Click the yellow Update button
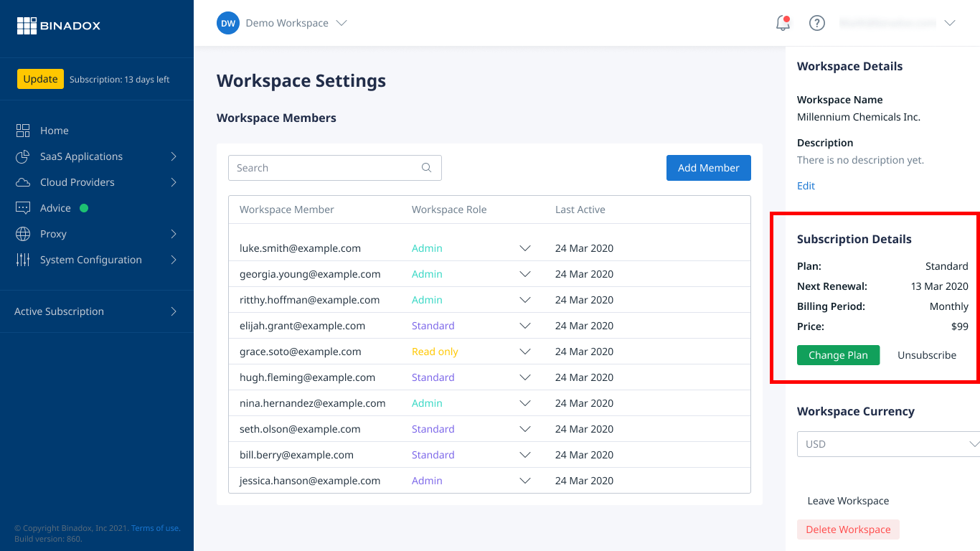Screen dimensions: 980x551 click(x=40, y=79)
